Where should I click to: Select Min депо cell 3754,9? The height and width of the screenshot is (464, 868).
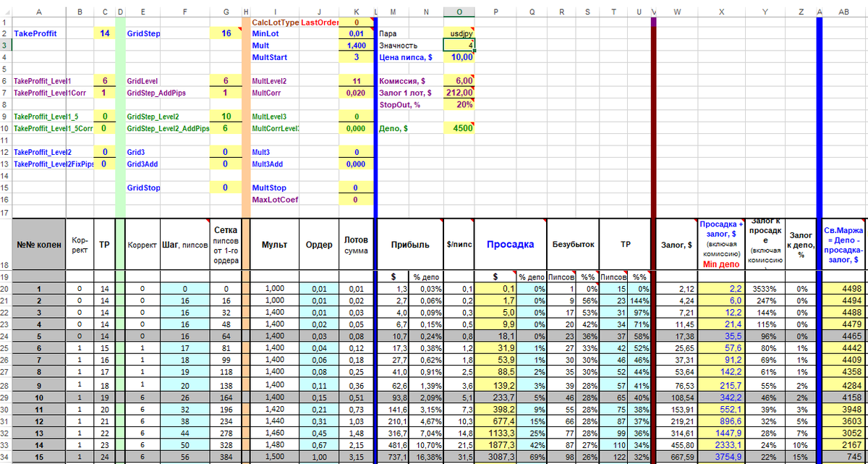click(x=722, y=456)
